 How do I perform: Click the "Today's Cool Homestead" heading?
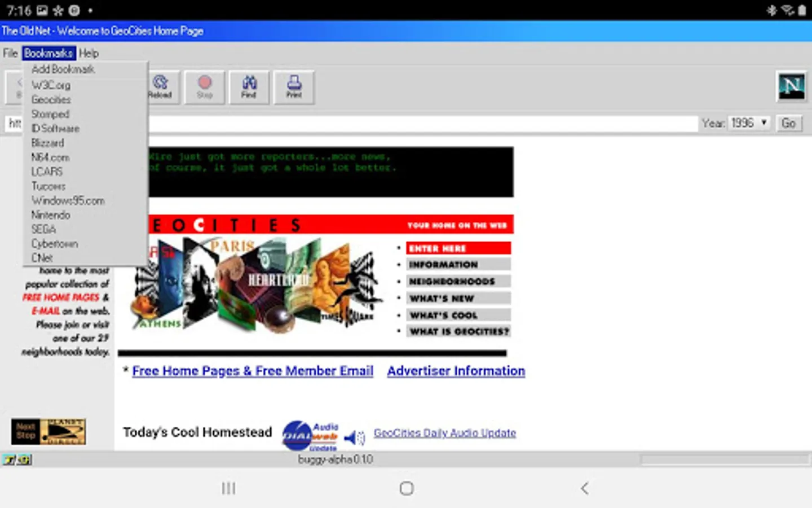pyautogui.click(x=197, y=432)
